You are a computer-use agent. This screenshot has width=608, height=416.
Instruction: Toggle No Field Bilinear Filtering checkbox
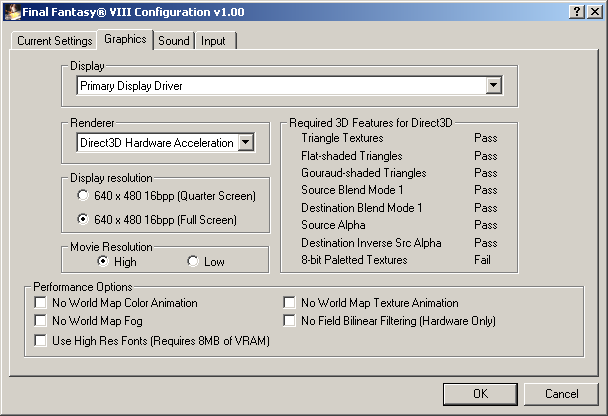click(290, 321)
